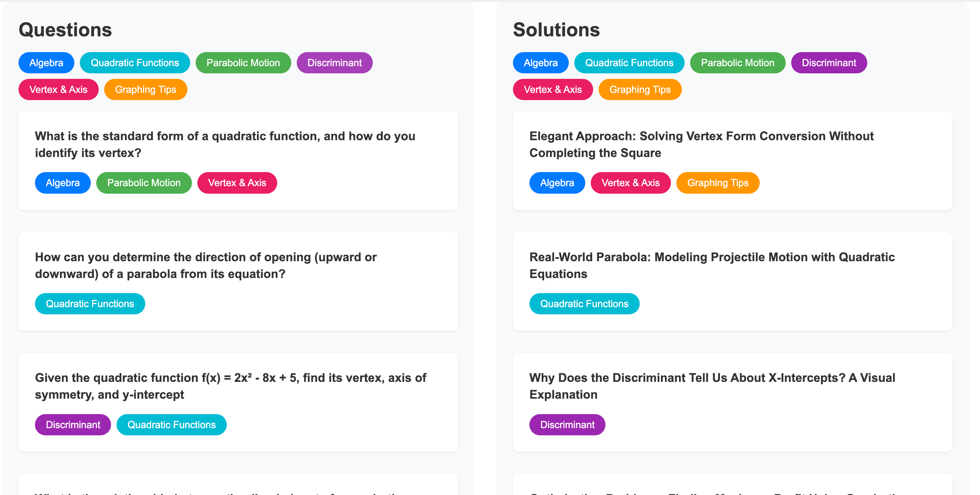Screen dimensions: 980x495
Task: Select Algebra filter under Questions heading
Action: point(46,63)
